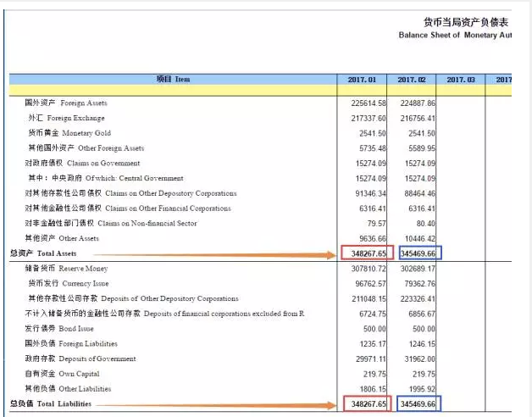Click the 储备货币 Reserve Money row label
The image size is (532, 417).
pos(66,269)
